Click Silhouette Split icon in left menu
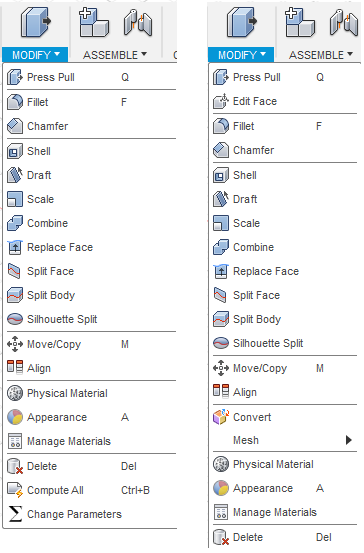This screenshot has height=553, width=364. 15,319
